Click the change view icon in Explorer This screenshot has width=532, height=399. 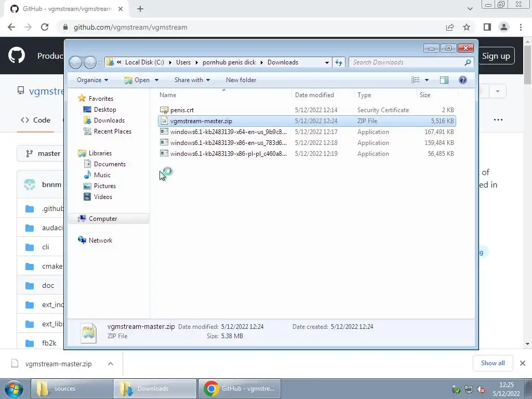415,80
